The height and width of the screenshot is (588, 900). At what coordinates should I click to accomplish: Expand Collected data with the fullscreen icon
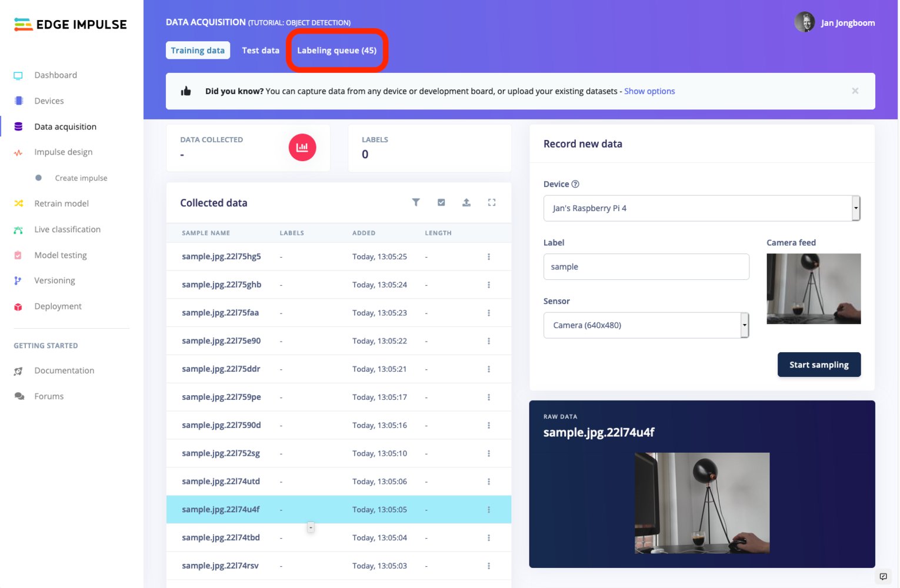(x=492, y=202)
